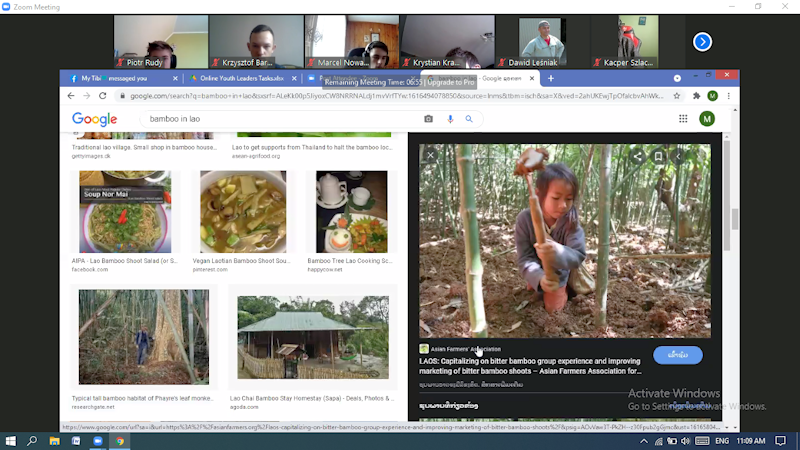Viewport: 800px width, 450px height.
Task: Click the browser address bar
Action: tap(396, 96)
